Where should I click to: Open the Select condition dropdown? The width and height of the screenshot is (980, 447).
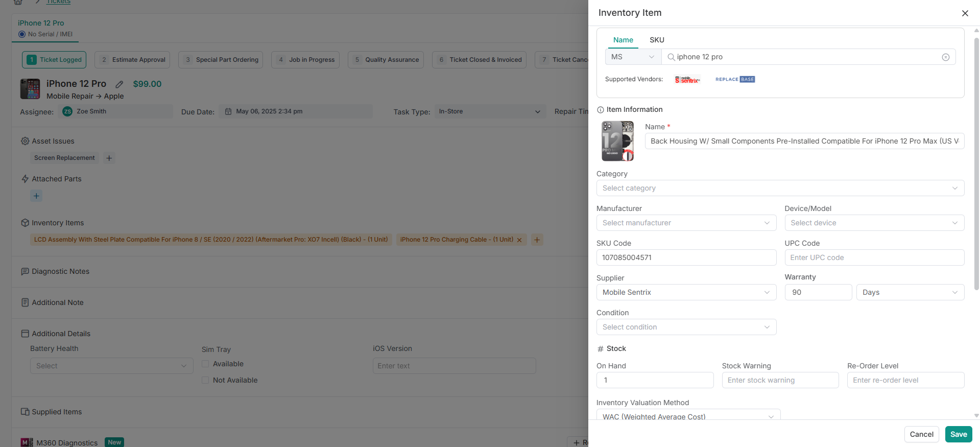click(x=686, y=327)
